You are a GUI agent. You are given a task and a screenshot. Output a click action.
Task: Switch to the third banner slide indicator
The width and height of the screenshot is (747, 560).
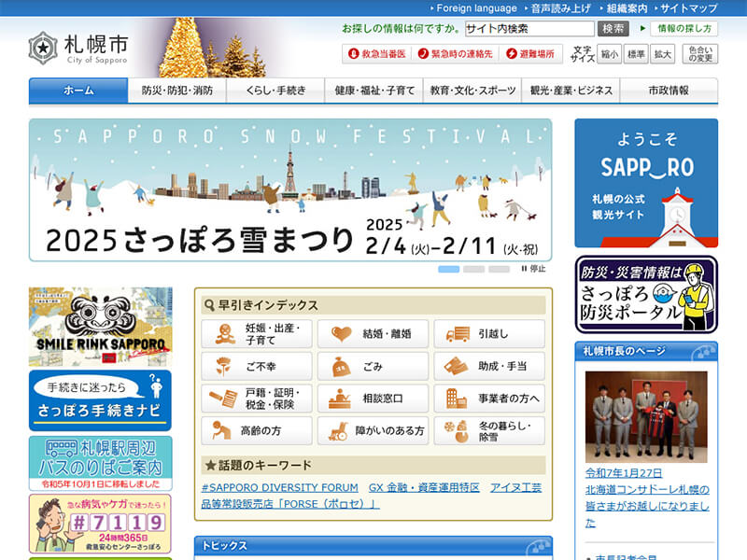(x=500, y=269)
